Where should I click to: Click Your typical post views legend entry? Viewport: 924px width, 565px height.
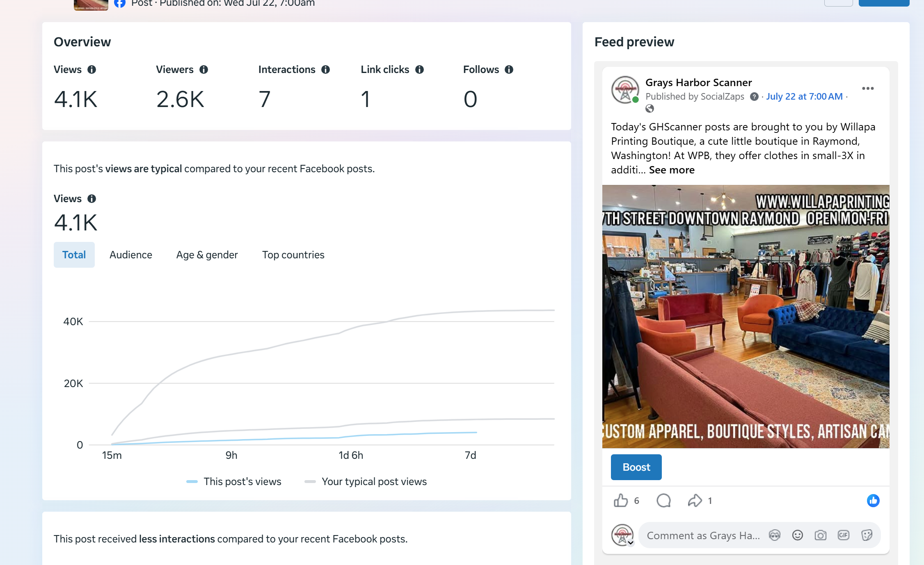366,482
